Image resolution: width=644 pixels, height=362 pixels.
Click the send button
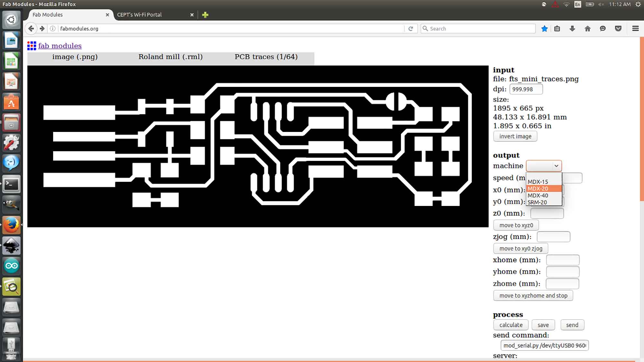pos(572,325)
